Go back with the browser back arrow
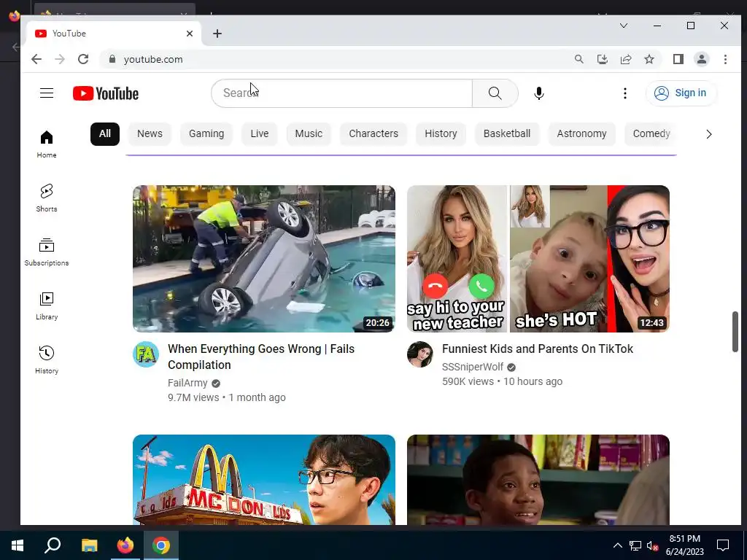The image size is (747, 560). click(36, 59)
